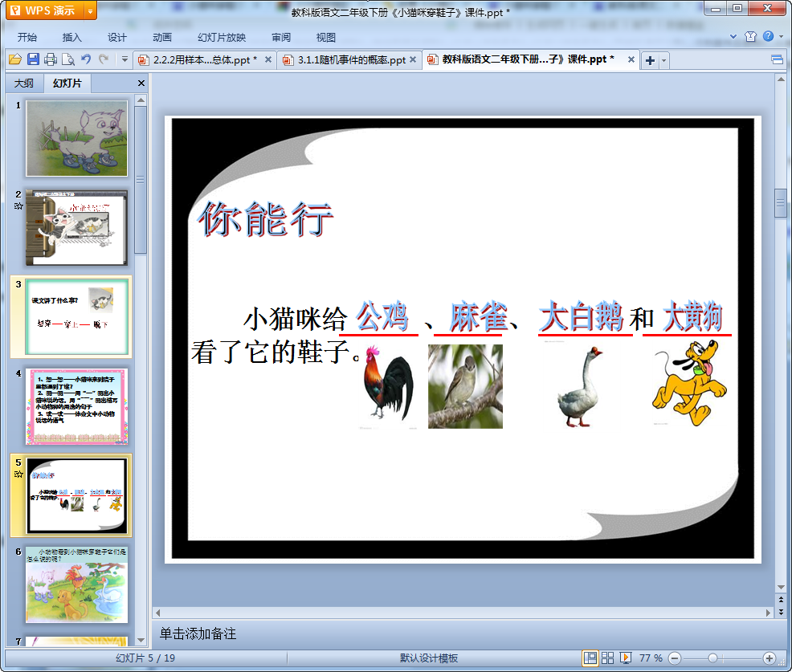Select slide 5 thumbnail
Viewport: 792px width, 672px height.
(77, 495)
